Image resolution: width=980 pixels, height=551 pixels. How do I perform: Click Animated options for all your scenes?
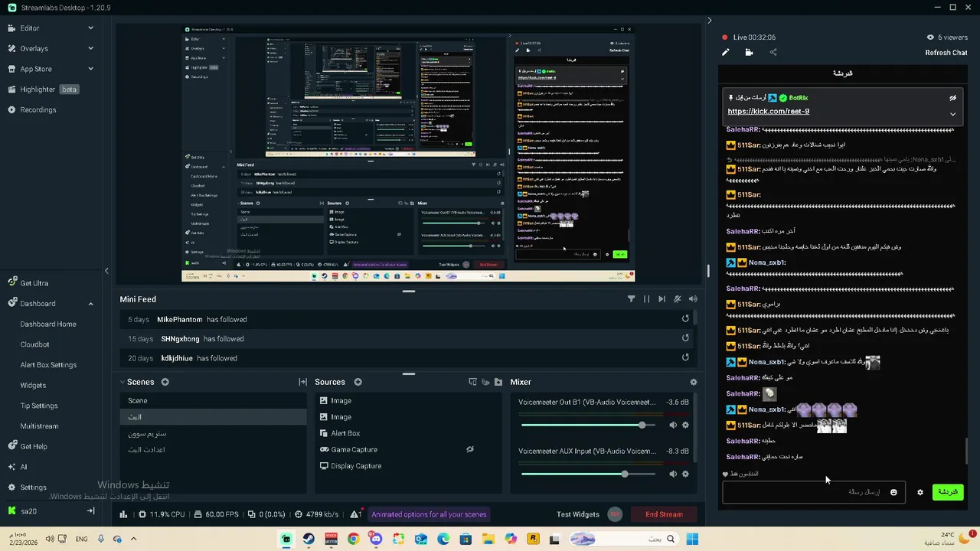[x=429, y=514]
